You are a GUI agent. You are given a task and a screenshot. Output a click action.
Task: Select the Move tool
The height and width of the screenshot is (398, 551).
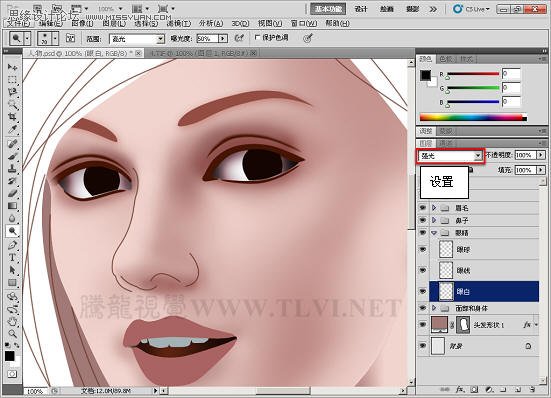[12, 67]
